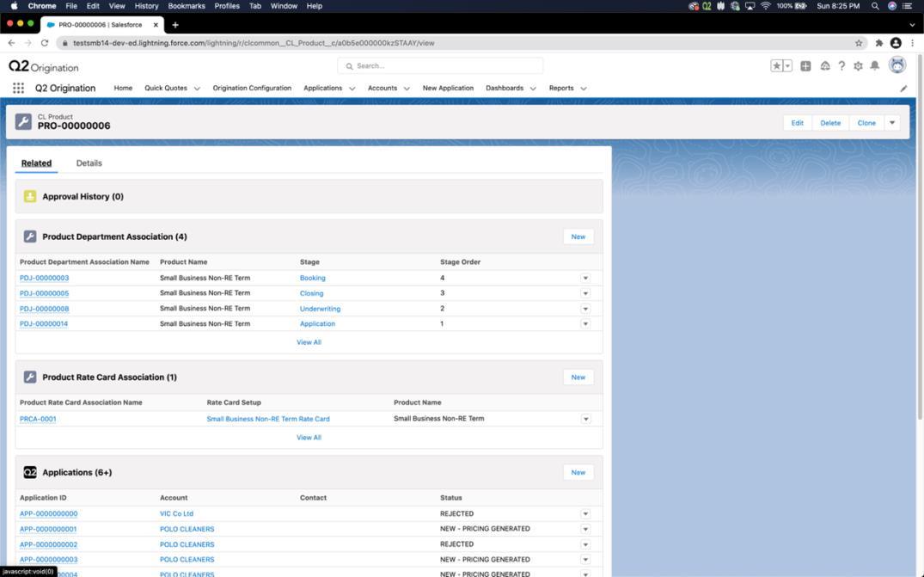Open more record actions dropdown next to Clone

[x=892, y=123]
